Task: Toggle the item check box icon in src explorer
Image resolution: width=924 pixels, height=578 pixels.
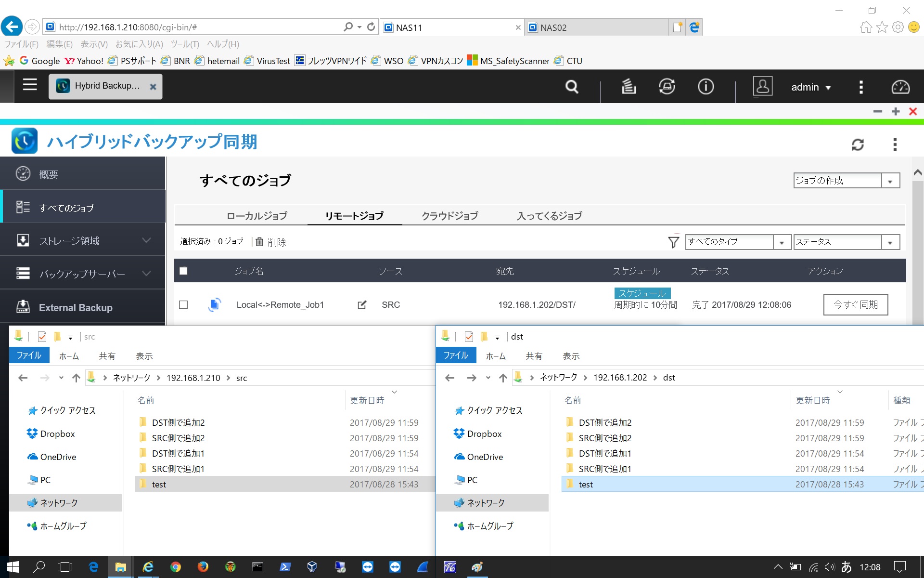Action: click(42, 337)
